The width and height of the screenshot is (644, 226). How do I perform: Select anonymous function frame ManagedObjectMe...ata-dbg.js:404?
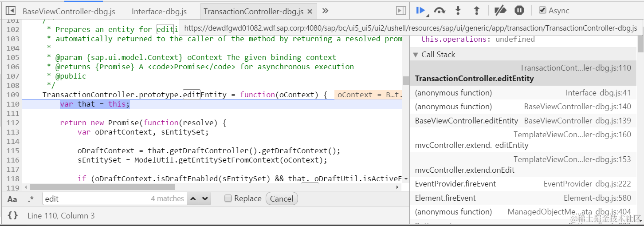click(523, 212)
